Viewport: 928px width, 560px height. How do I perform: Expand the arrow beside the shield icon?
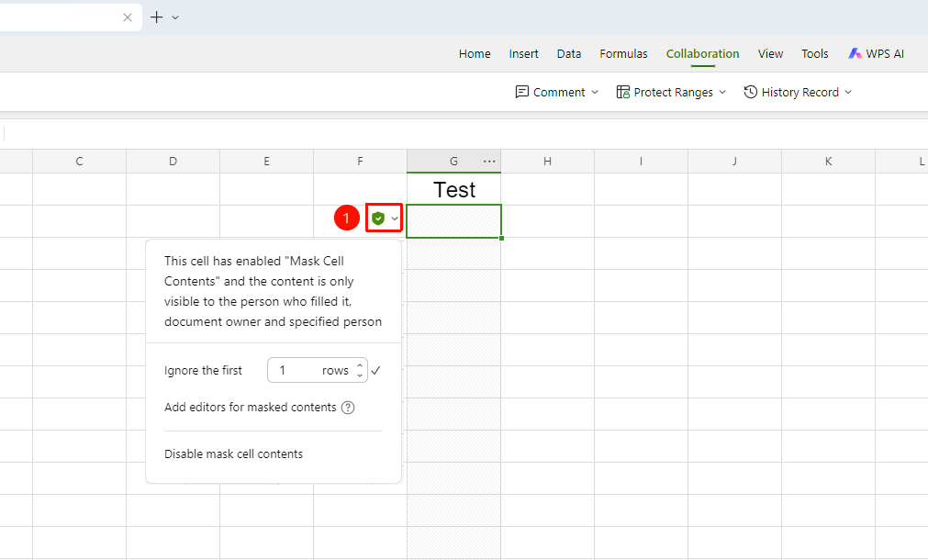click(x=395, y=219)
